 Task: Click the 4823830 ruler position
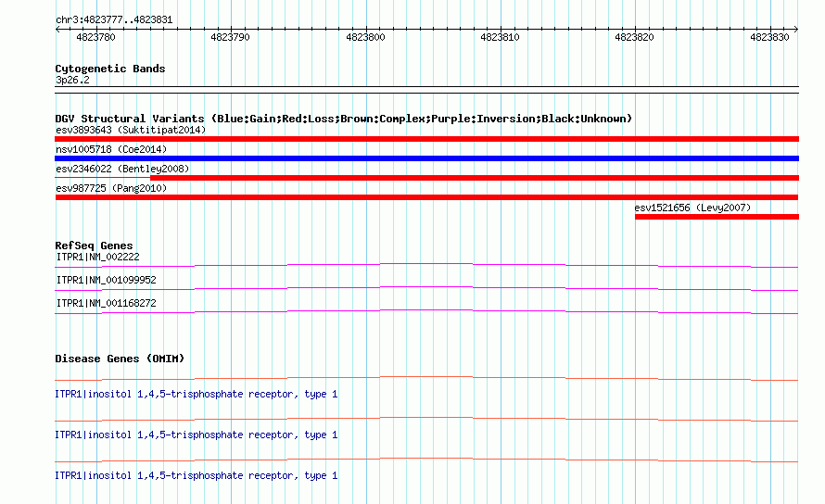coord(769,37)
